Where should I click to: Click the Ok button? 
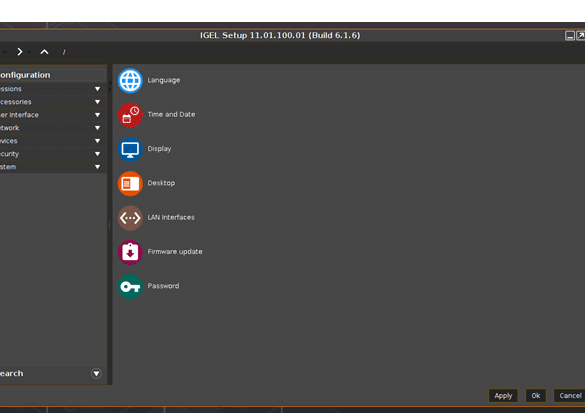pyautogui.click(x=536, y=396)
